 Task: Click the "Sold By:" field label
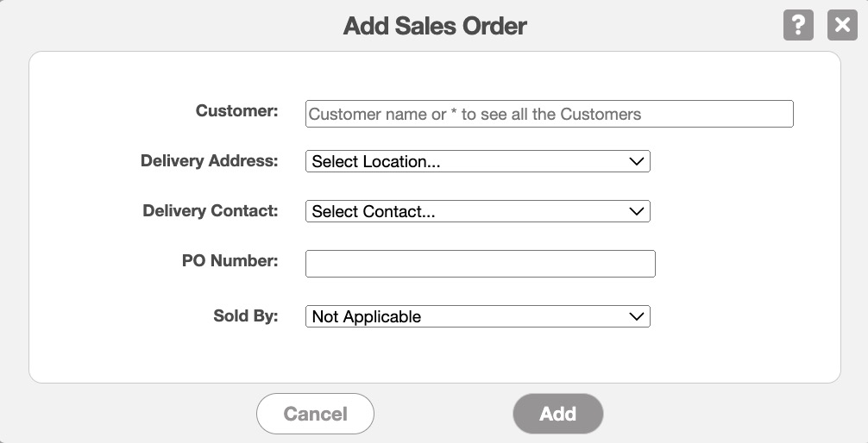[x=245, y=315]
